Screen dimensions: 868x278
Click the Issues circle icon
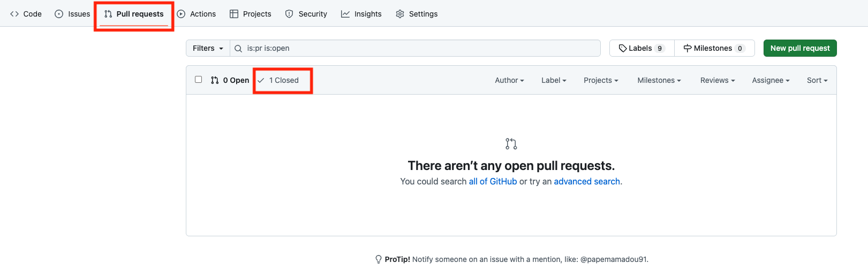point(59,14)
